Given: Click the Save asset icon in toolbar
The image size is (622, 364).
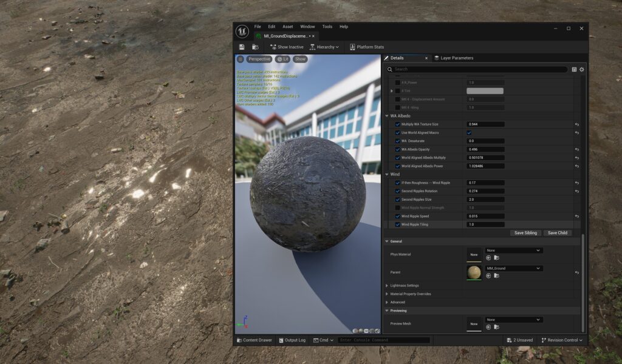Looking at the screenshot, I should [x=242, y=47].
